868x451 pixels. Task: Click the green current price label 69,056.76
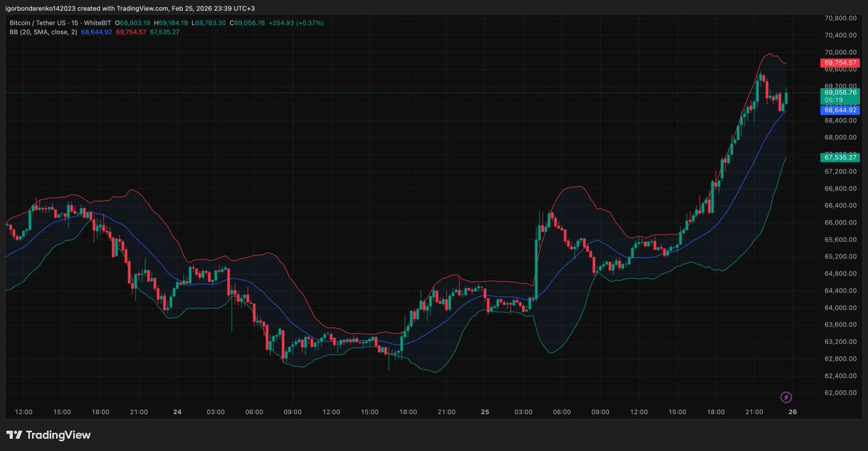[839, 93]
